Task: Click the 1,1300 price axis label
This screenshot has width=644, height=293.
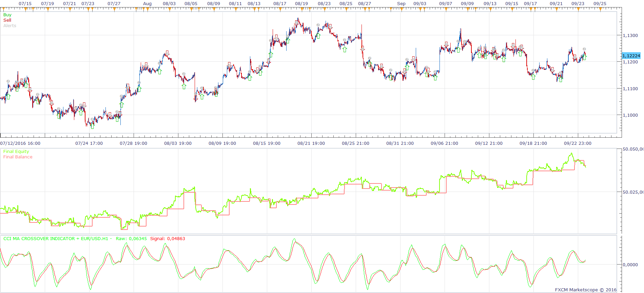Action: click(630, 35)
